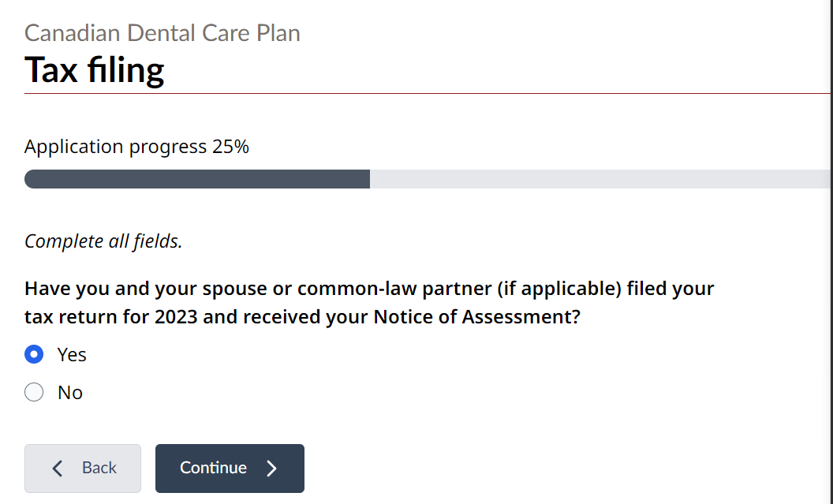Click the dark filled part of progress bar
The height and width of the screenshot is (504, 833).
tap(197, 179)
